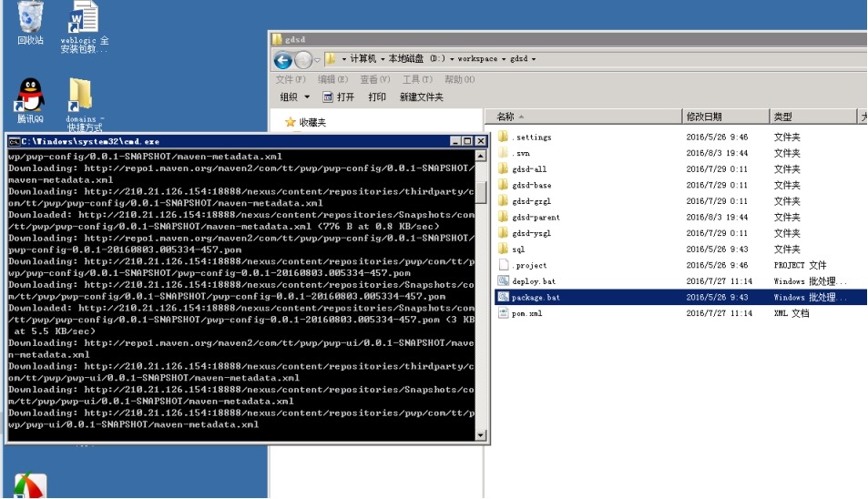Select the .svn folder icon
Image resolution: width=868 pixels, height=499 pixels.
click(503, 153)
